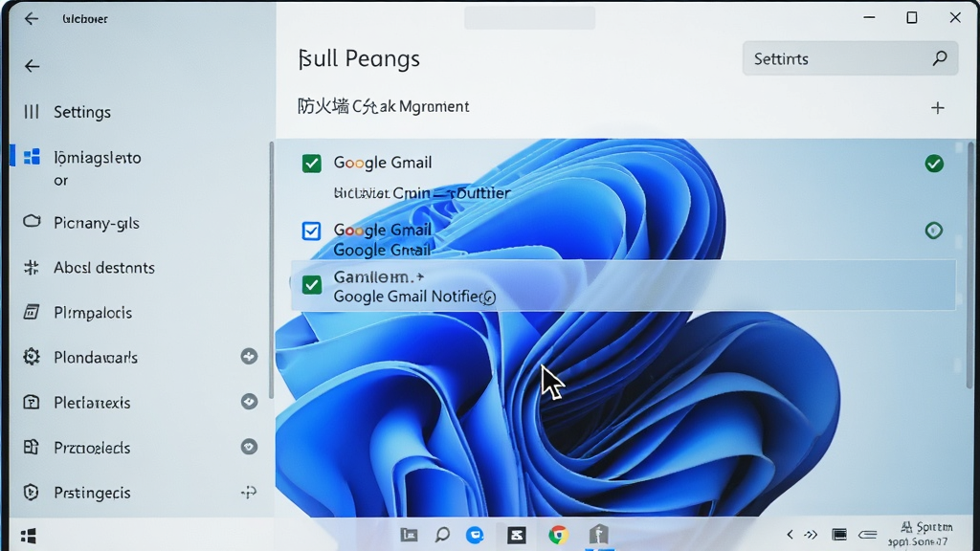Expand the Przıooıelecls row chevron badge
980x551 pixels.
(249, 446)
